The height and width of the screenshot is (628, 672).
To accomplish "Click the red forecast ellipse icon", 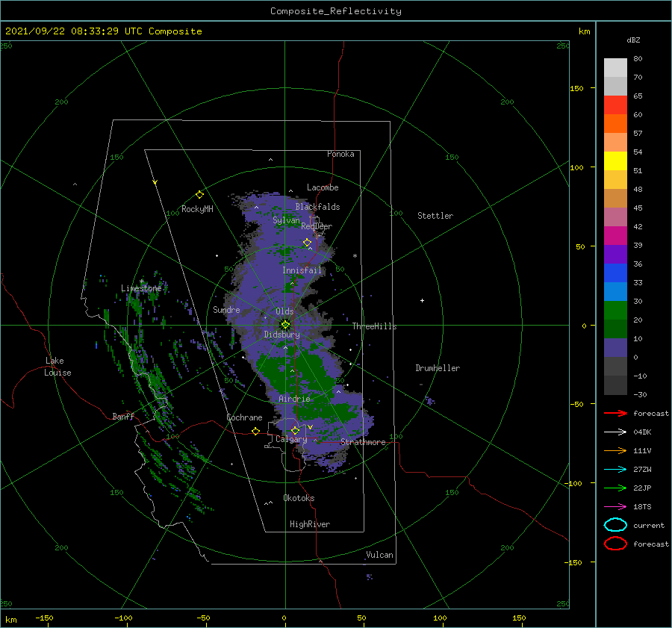I will click(615, 544).
